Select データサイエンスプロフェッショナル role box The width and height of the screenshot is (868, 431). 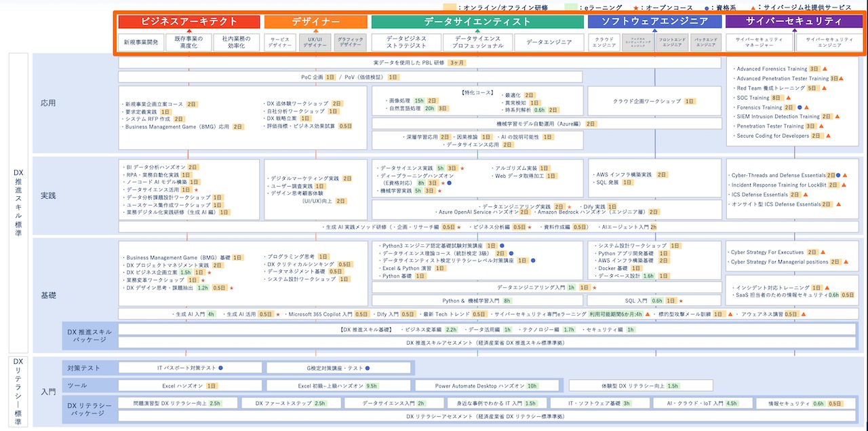479,43
